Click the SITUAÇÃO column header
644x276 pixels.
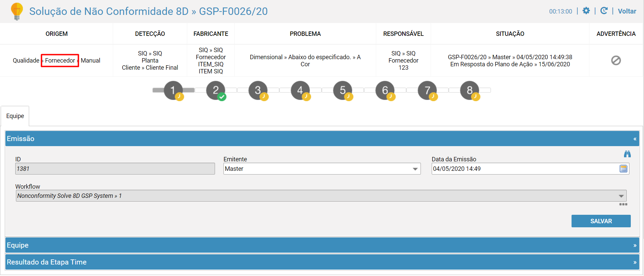[x=510, y=34]
